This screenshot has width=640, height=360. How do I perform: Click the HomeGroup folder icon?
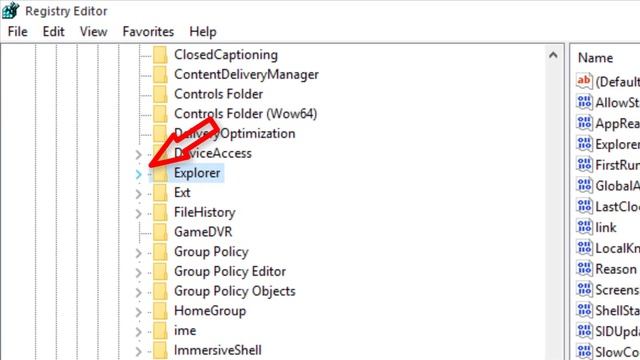click(160, 311)
